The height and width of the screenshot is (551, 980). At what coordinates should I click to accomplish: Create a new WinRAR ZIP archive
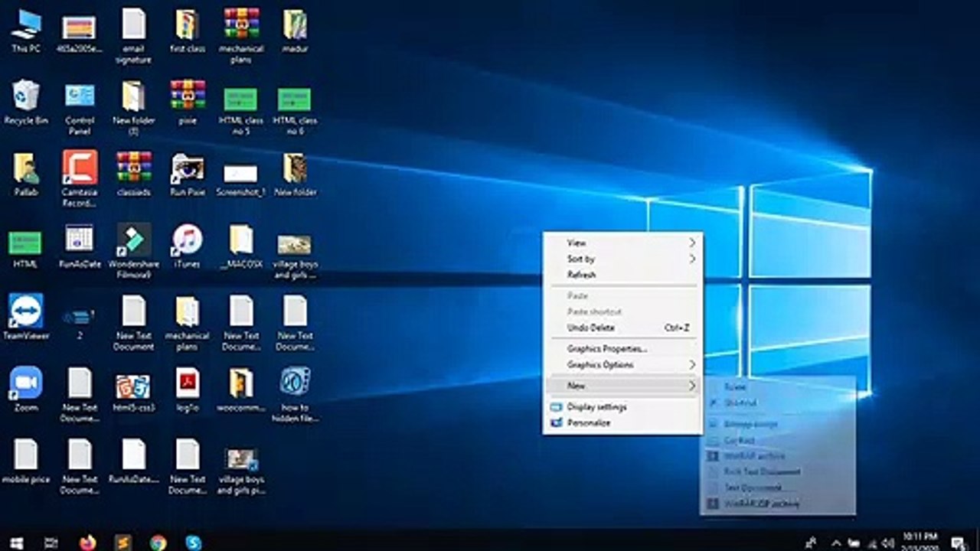778,504
